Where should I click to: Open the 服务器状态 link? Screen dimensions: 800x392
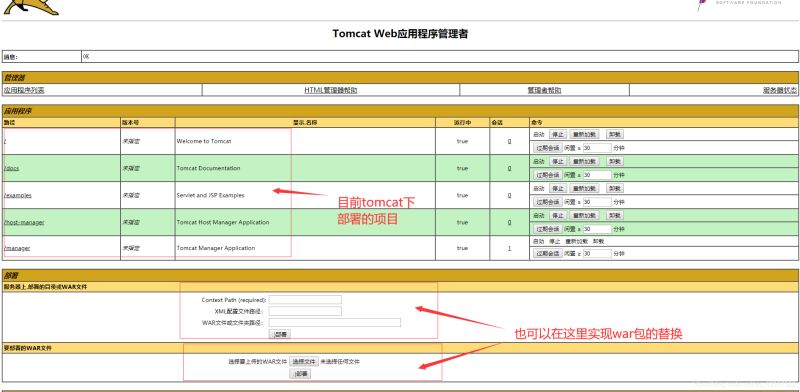coord(780,90)
